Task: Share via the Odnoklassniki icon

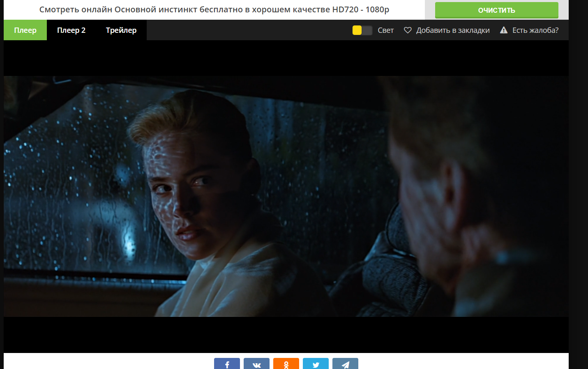Action: (286, 364)
